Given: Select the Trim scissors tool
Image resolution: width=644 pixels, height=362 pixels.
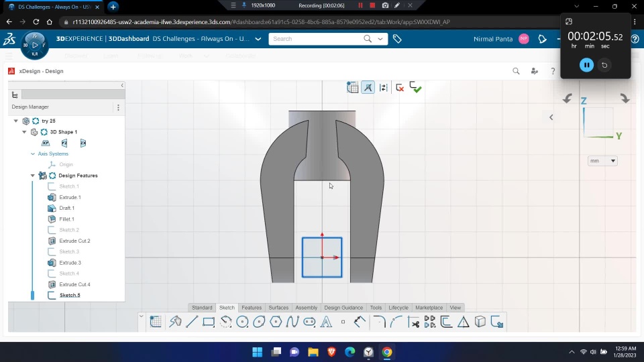Looking at the screenshot, I should 413,322.
